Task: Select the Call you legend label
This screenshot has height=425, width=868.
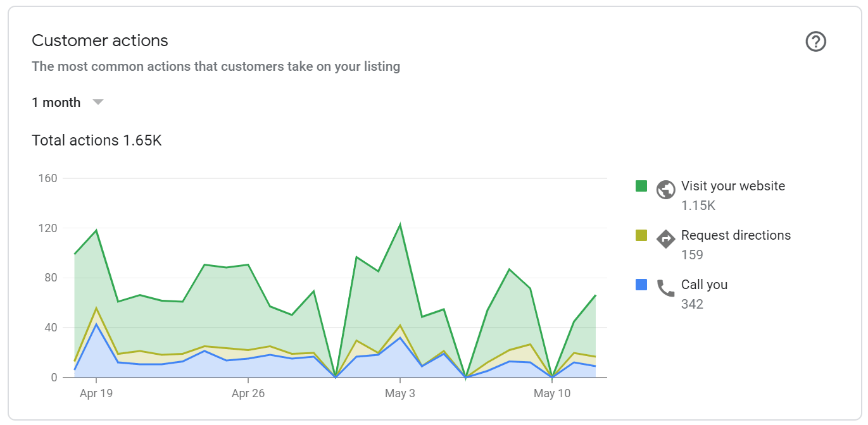Action: (704, 285)
